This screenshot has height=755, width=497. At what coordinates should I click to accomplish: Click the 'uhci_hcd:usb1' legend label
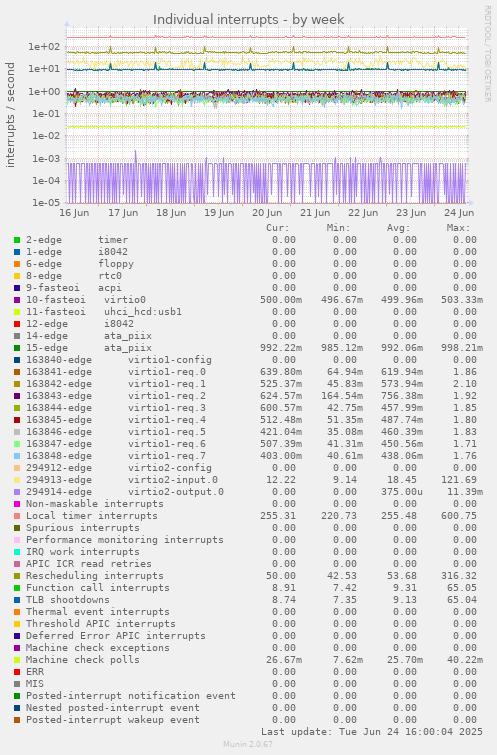tap(143, 312)
